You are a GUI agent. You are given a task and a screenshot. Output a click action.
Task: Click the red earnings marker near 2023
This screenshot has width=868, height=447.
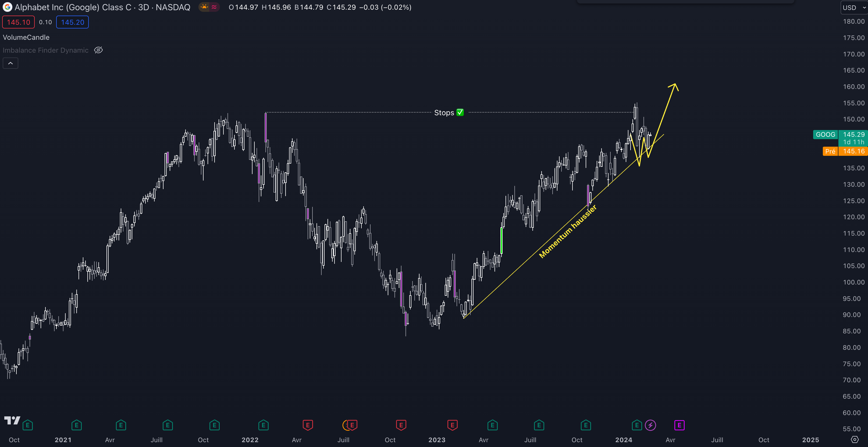(452, 425)
